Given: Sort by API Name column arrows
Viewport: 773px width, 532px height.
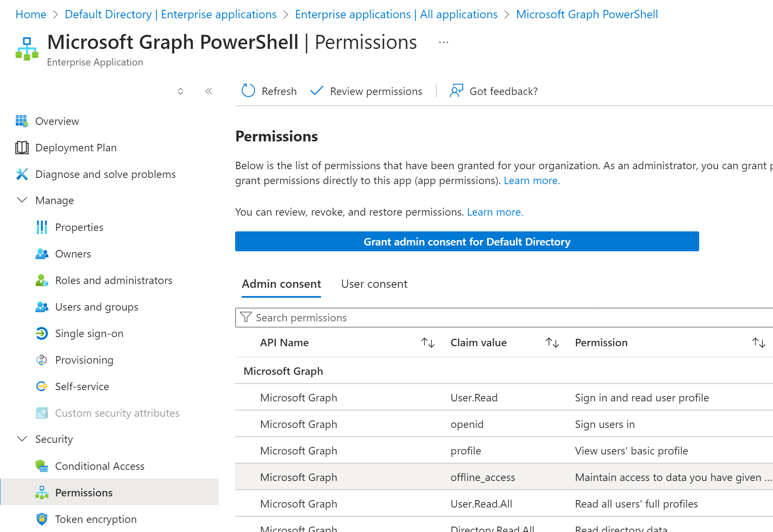Looking at the screenshot, I should point(428,343).
